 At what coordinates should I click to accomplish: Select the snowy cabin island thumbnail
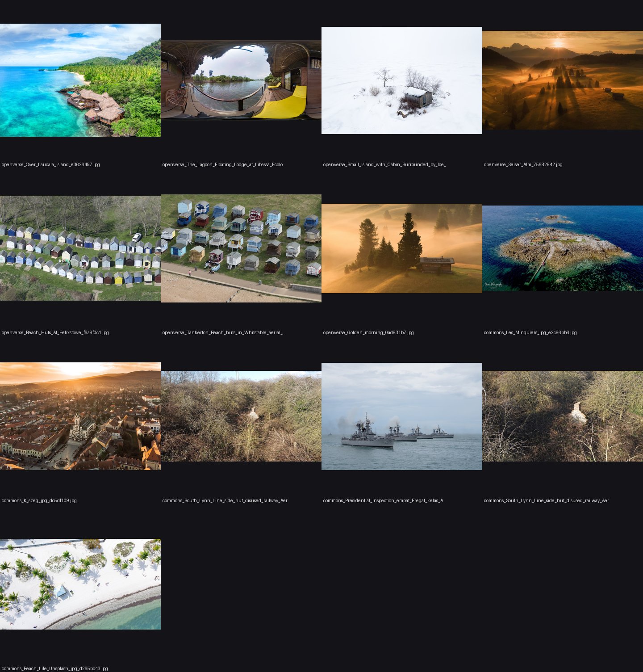pyautogui.click(x=402, y=80)
